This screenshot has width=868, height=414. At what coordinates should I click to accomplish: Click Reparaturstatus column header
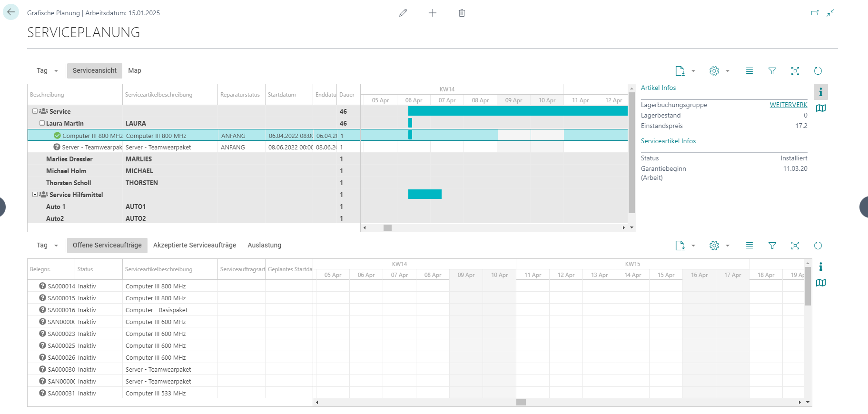coord(241,95)
